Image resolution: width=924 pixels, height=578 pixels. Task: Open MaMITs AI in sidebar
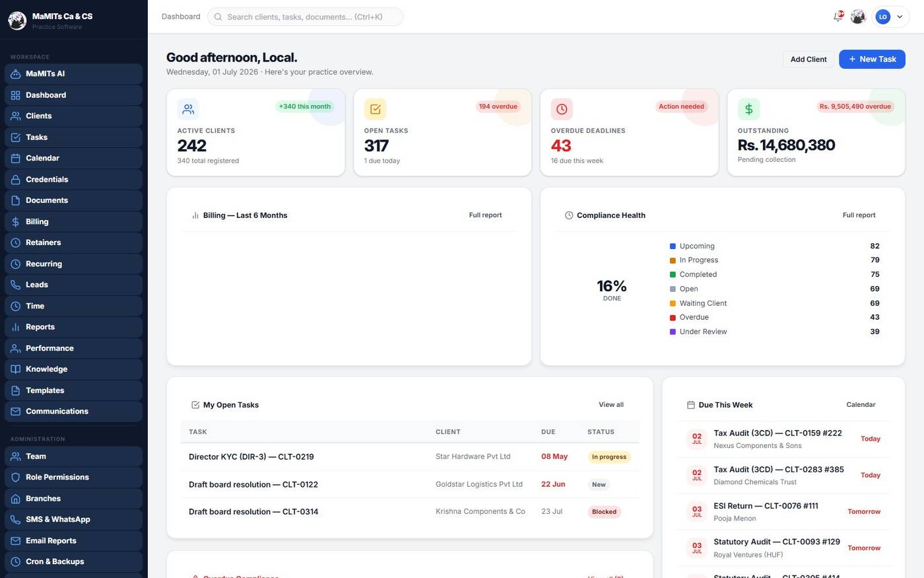click(x=74, y=74)
